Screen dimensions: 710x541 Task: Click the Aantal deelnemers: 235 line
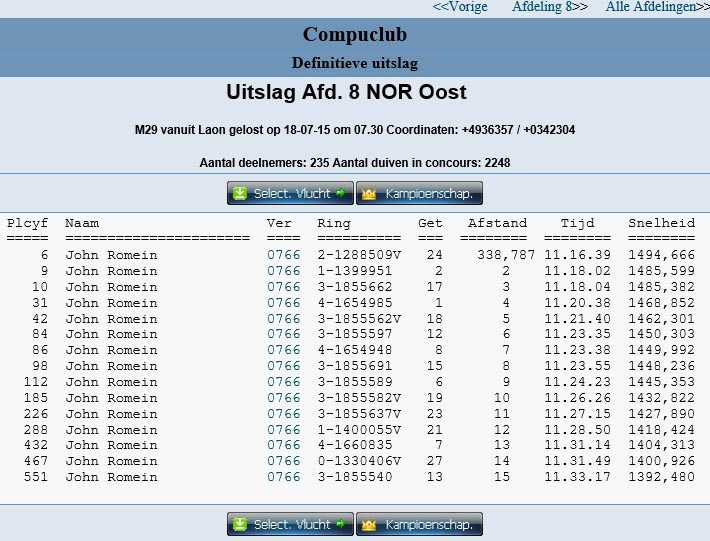click(355, 163)
